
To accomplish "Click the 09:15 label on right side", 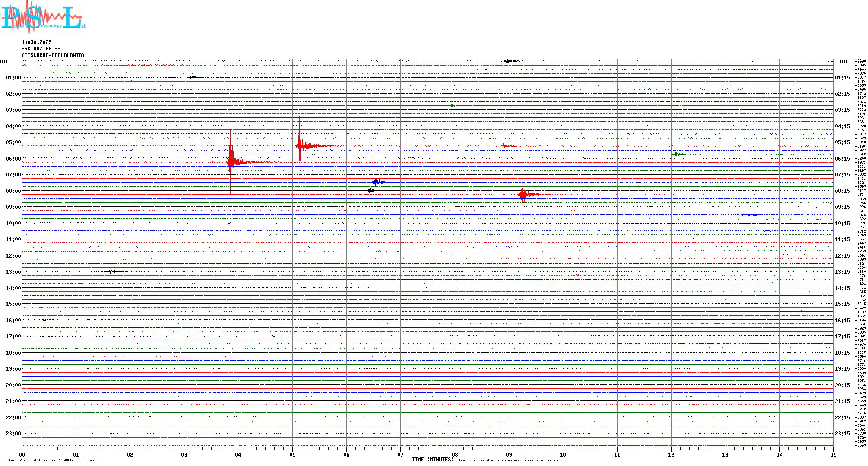I will coord(843,207).
